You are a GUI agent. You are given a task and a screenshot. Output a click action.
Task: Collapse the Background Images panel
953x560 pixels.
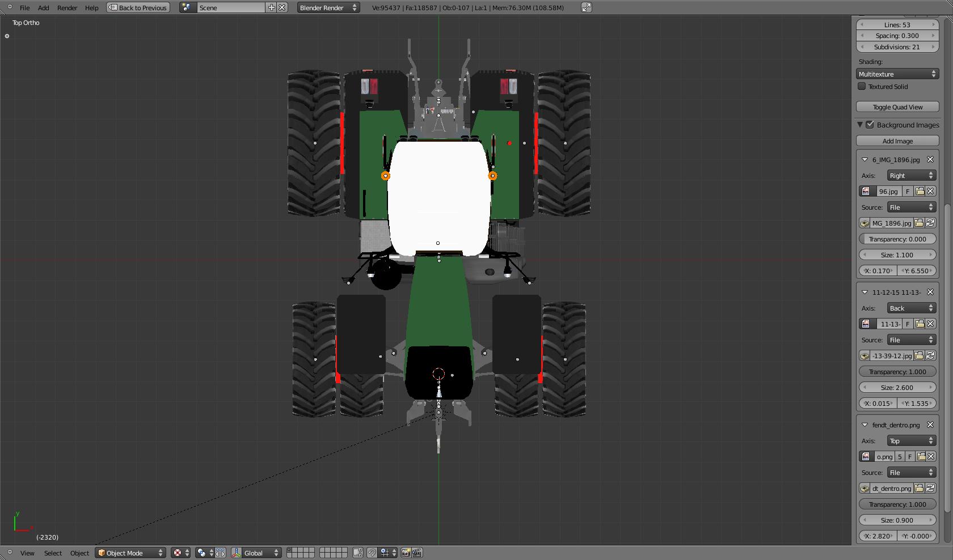[x=860, y=125]
